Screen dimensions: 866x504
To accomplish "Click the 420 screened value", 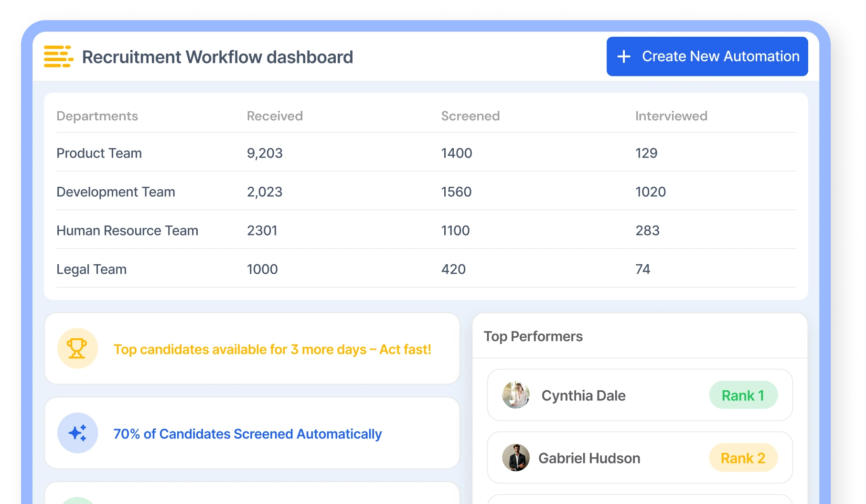I will coord(453,269).
